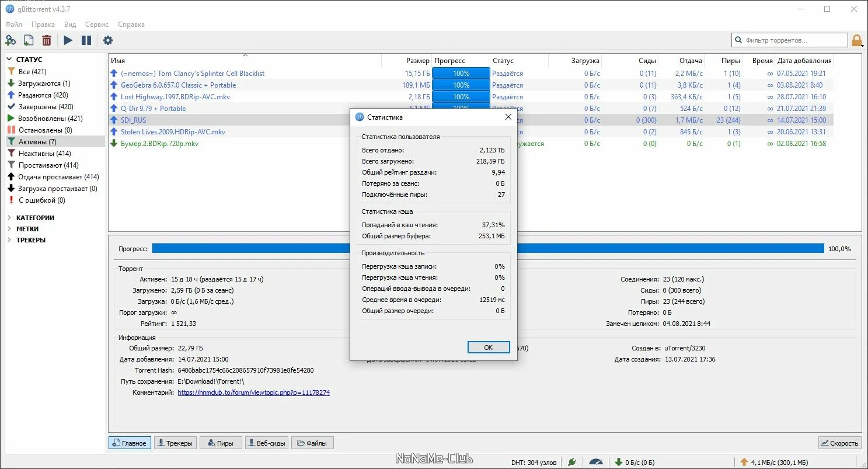Open the Справка menu
Image resolution: width=868 pixels, height=469 pixels.
tap(131, 25)
